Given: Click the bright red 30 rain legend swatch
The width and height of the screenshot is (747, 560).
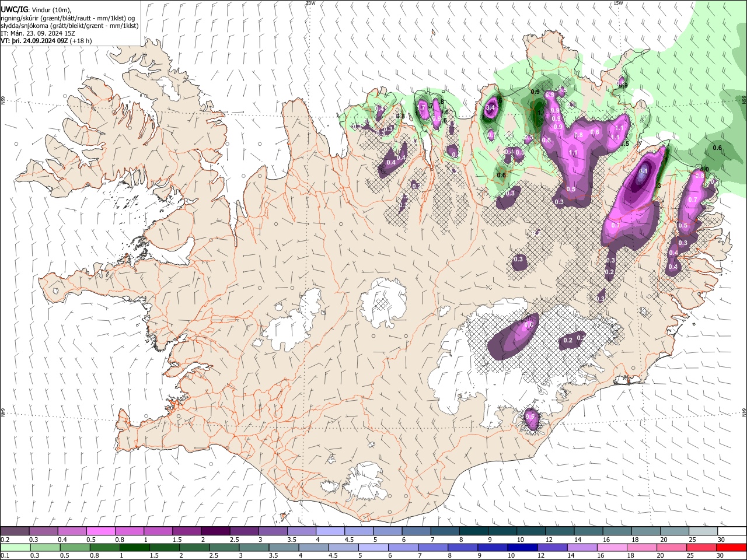Looking at the screenshot, I should 731,547.
